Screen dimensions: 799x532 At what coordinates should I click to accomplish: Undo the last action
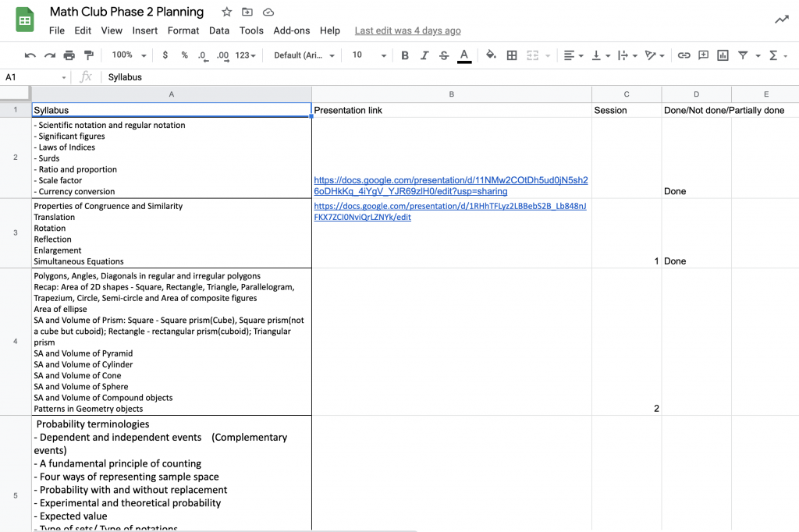coord(30,55)
